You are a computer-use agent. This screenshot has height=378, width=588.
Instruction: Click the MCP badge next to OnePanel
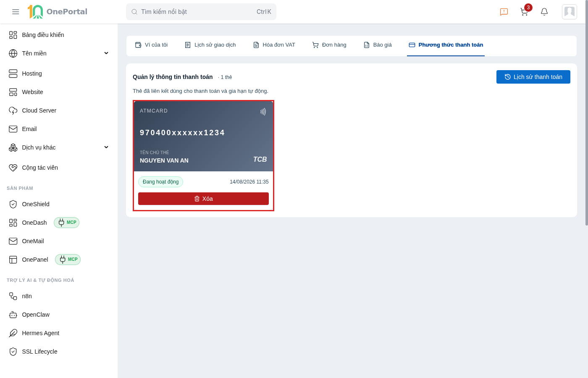[x=68, y=260]
